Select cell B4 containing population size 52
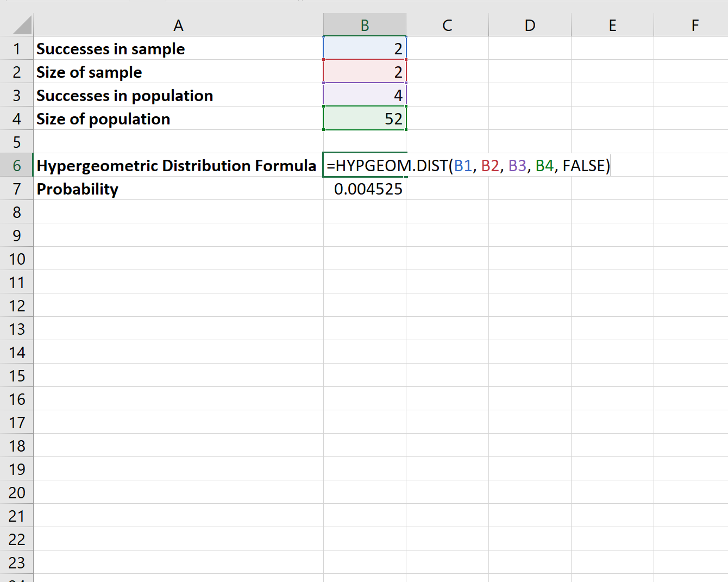Screen dimensions: 728x582 tap(364, 118)
